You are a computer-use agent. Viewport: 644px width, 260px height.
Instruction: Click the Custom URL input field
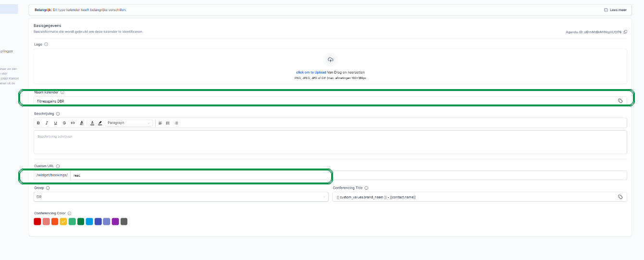pos(348,175)
